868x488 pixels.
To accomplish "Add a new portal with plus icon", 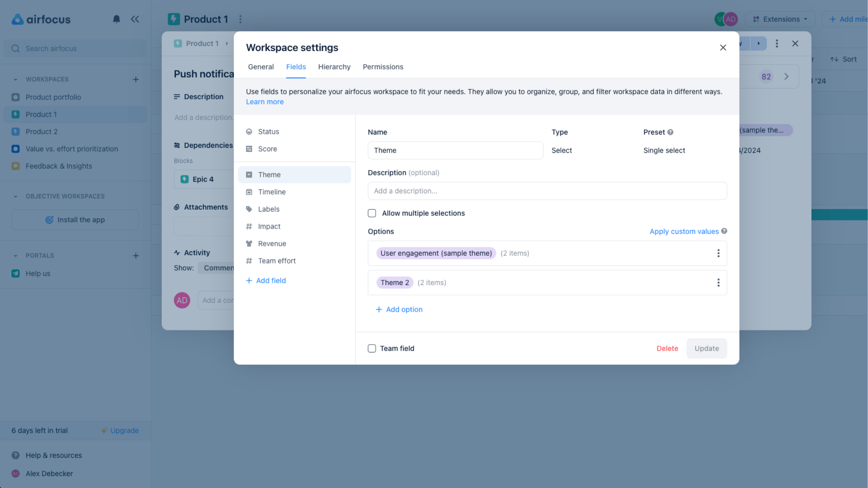I will pos(136,255).
